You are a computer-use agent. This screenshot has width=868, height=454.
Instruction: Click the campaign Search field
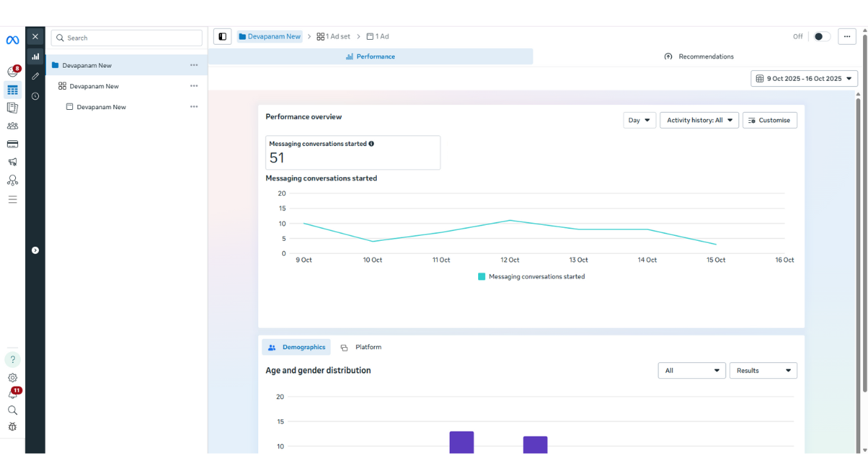pyautogui.click(x=127, y=38)
